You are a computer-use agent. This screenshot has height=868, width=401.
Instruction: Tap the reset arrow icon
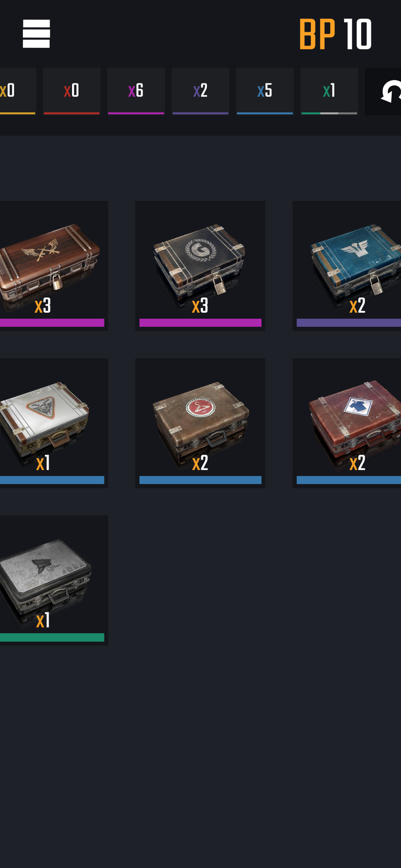[391, 91]
